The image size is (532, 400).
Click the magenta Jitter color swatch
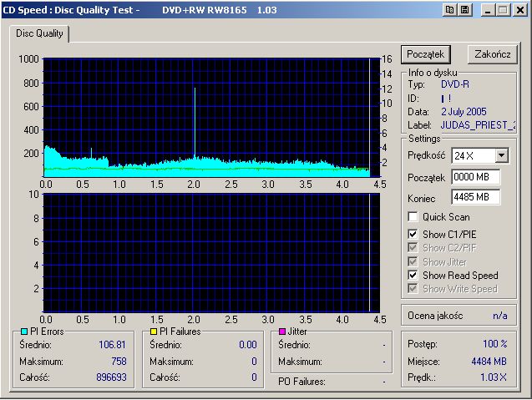[x=282, y=332]
